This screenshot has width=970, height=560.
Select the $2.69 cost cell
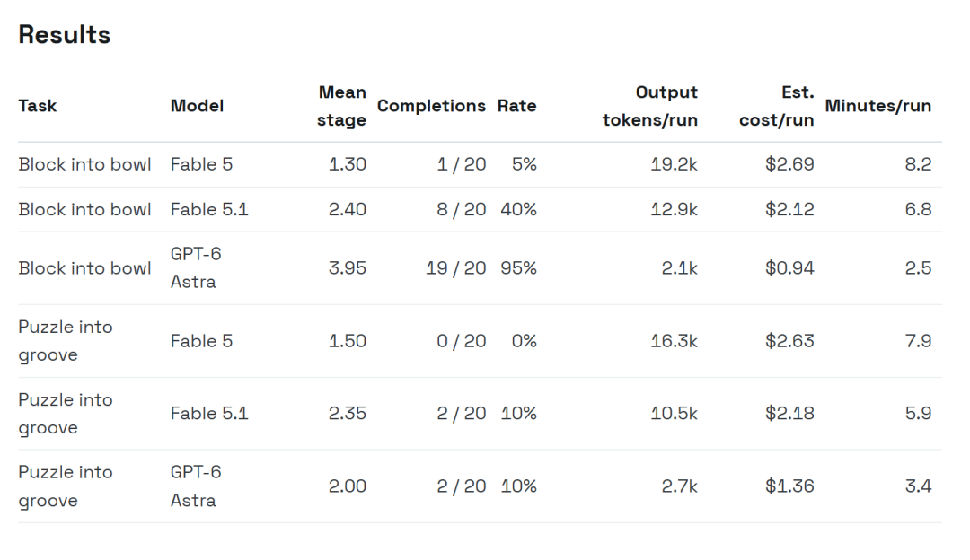(789, 164)
